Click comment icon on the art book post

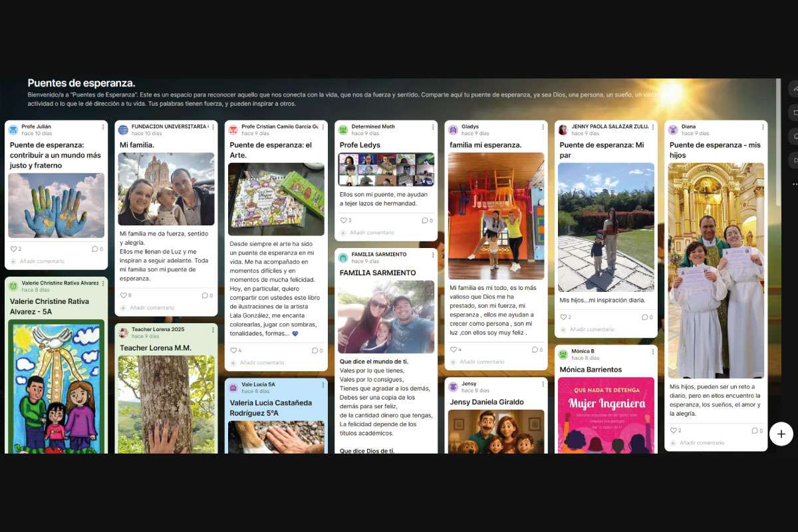(x=315, y=350)
